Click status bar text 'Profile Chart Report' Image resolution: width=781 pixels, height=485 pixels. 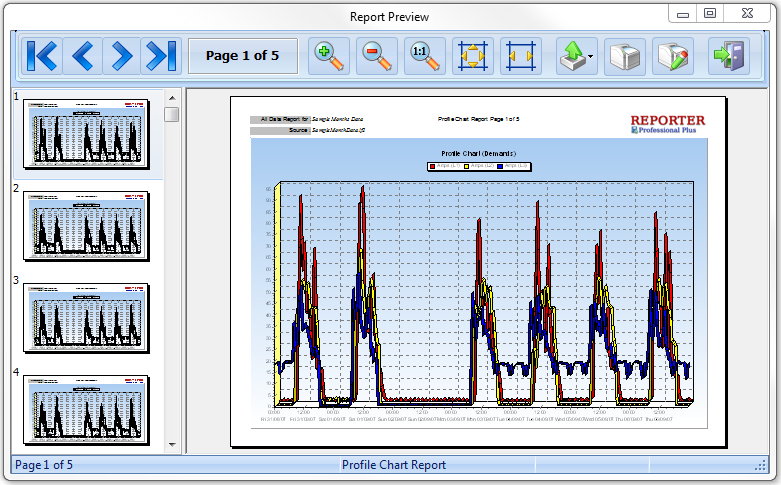393,465
